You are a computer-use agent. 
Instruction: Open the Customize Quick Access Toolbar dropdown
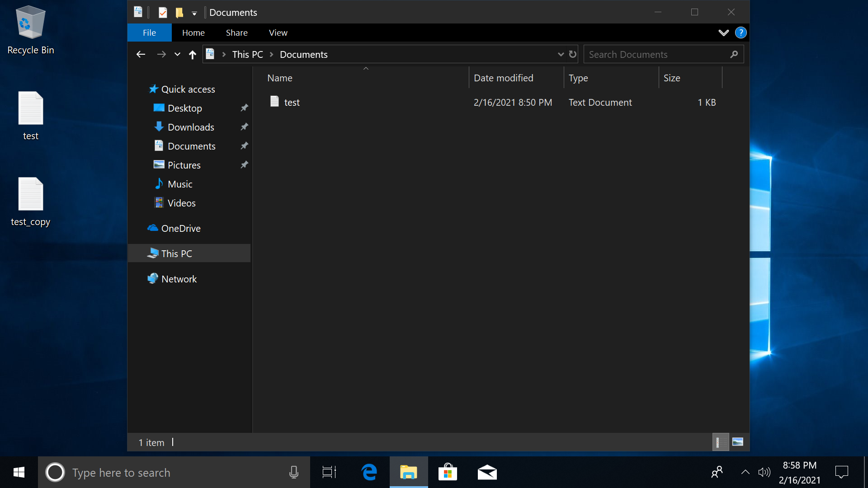194,13
